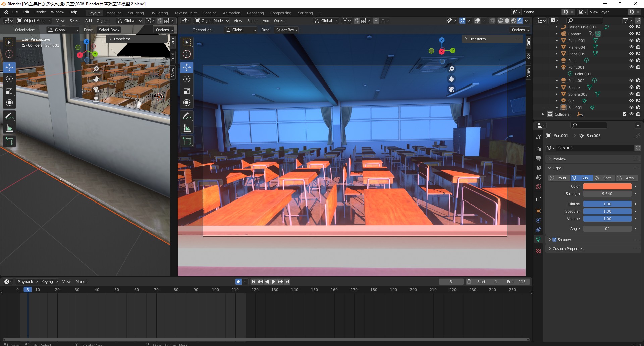The width and height of the screenshot is (644, 346).
Task: Toggle the Shadow checkbox
Action: tap(554, 240)
